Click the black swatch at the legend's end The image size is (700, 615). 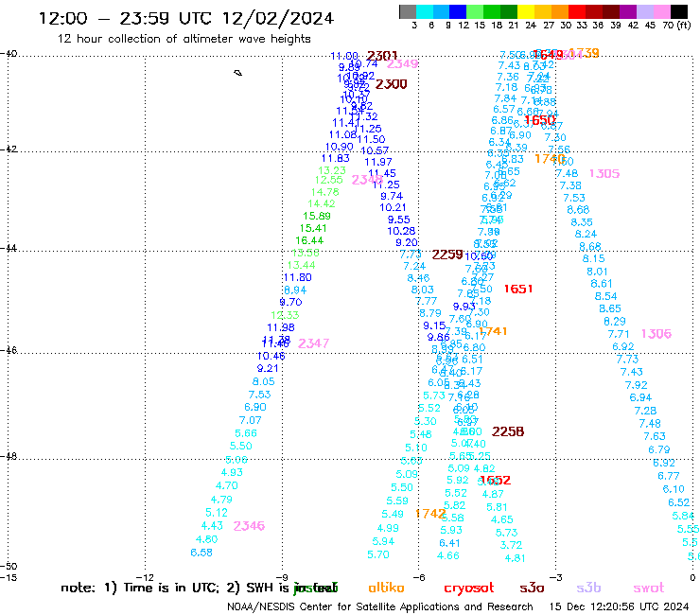pos(678,11)
